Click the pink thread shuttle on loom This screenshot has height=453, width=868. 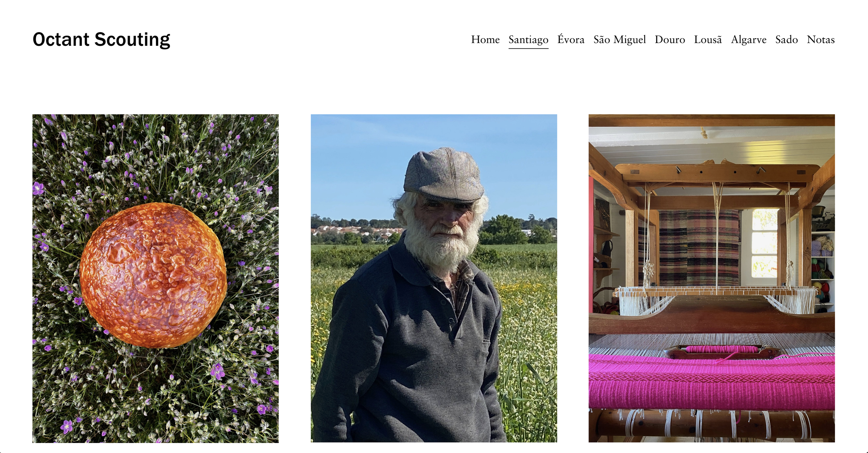coord(722,351)
